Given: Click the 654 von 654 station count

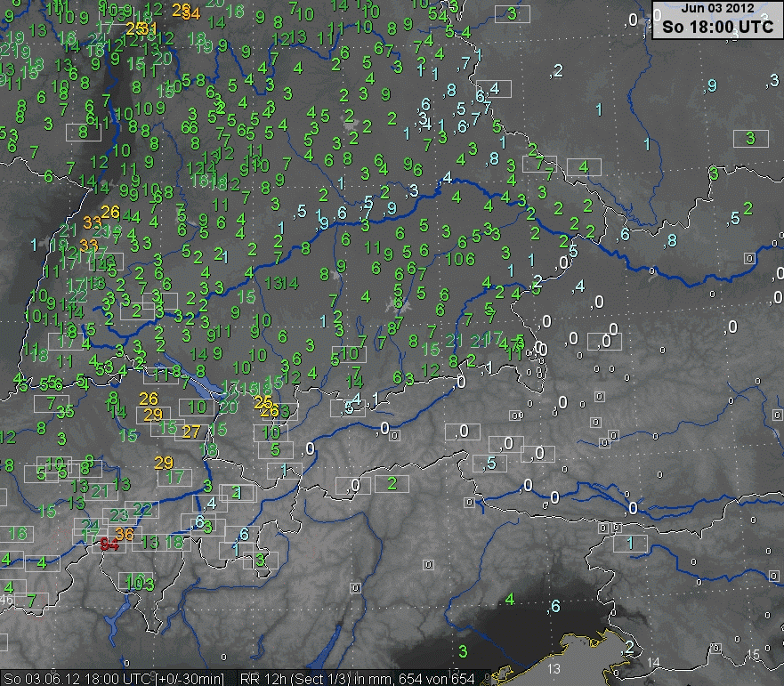Looking at the screenshot, I should click(x=440, y=679).
